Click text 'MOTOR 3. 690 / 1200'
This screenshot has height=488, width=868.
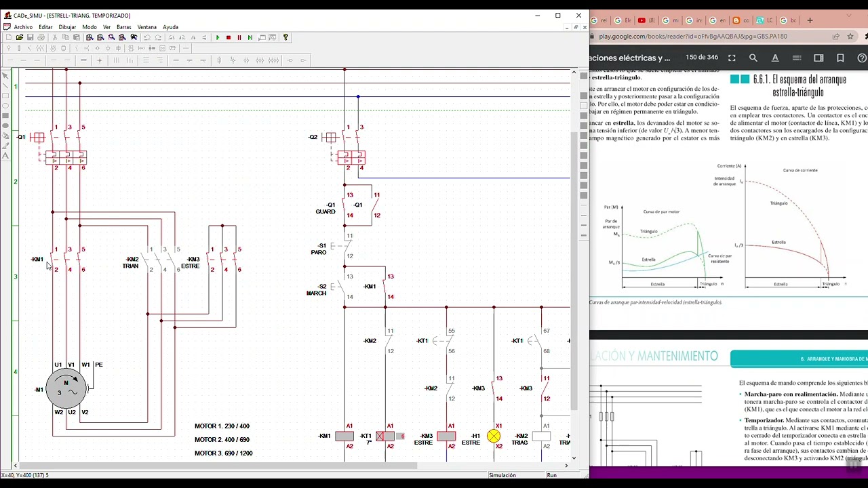click(223, 453)
